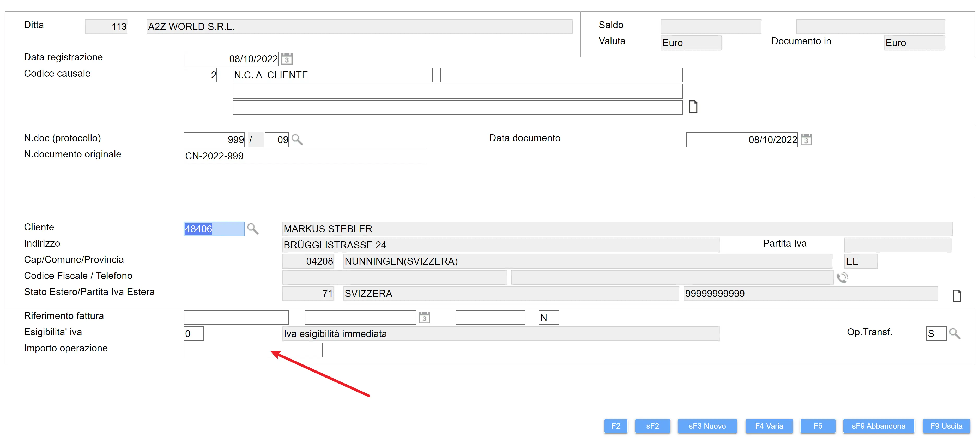The height and width of the screenshot is (438, 980).
Task: Click the F4 Varia button
Action: pos(769,426)
